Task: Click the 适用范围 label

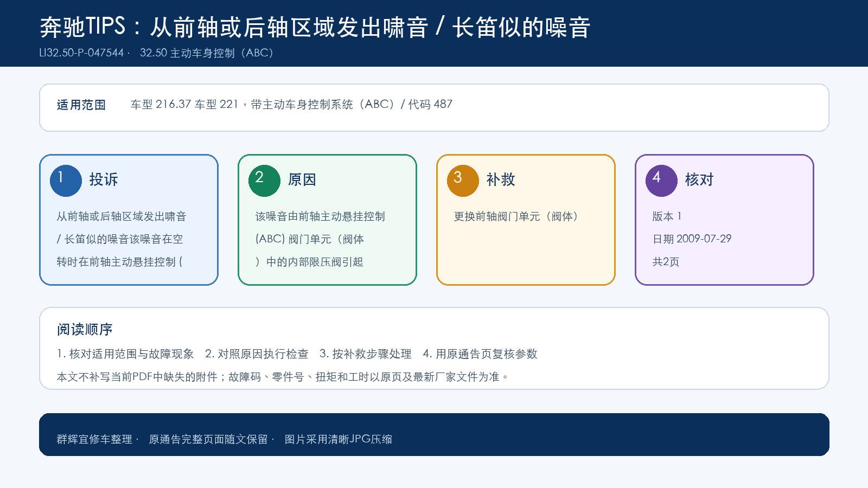Action: point(81,105)
